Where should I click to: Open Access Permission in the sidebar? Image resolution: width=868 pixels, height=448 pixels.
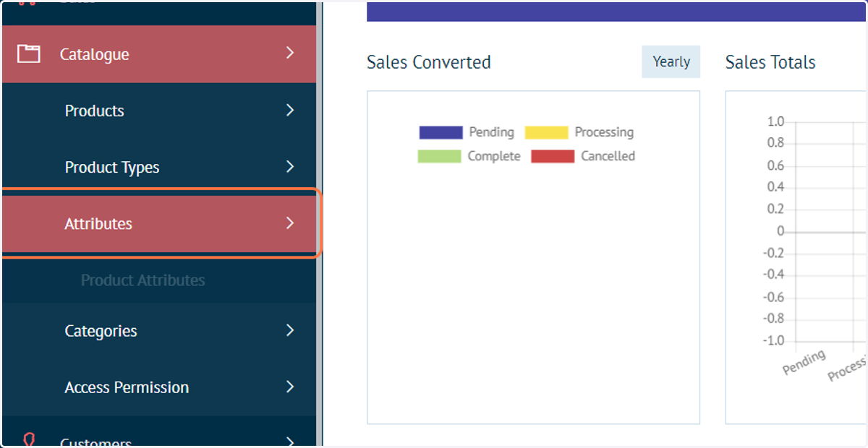coord(159,387)
